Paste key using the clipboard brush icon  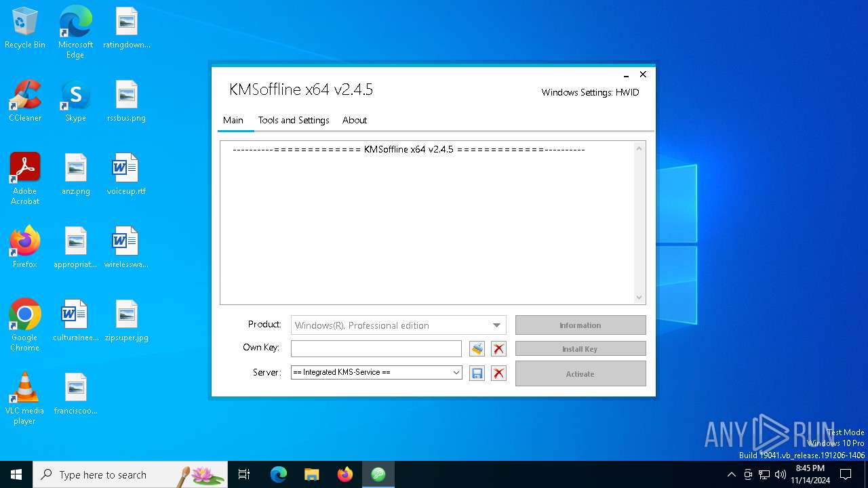coord(477,349)
